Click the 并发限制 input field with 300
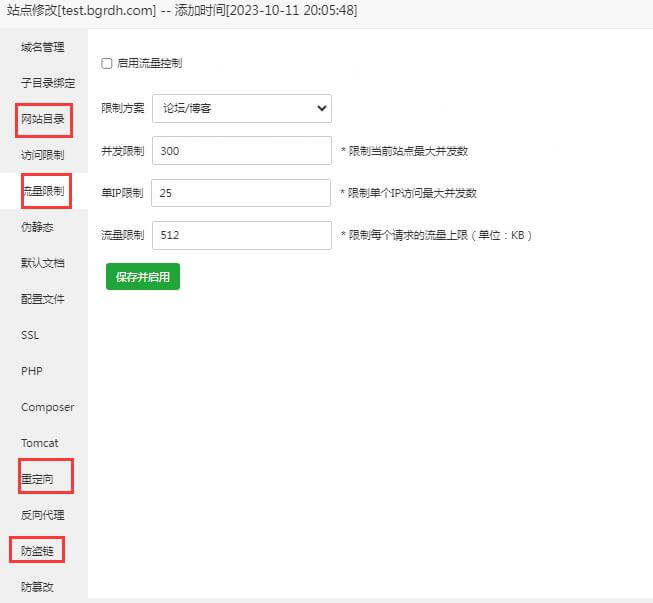The width and height of the screenshot is (653, 603). [242, 151]
